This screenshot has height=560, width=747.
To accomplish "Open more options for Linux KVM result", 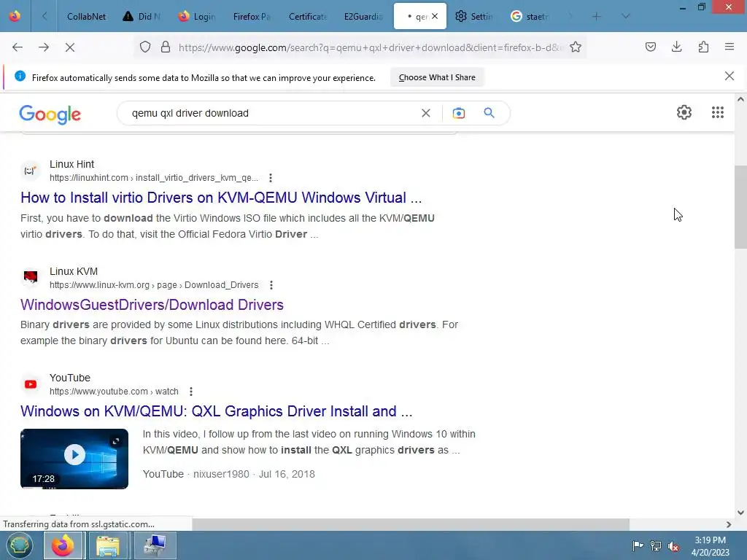I will (x=271, y=285).
